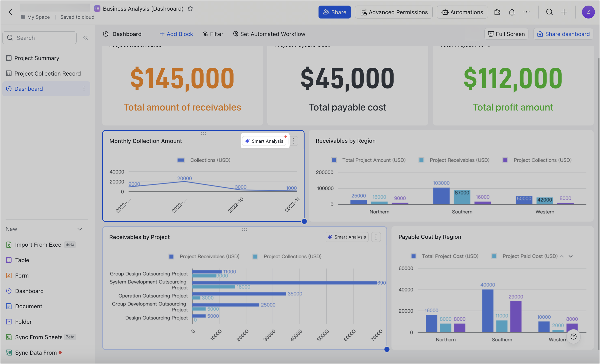Viewport: 600px width, 364px height.
Task: Open the search magnifier in top bar
Action: [549, 12]
